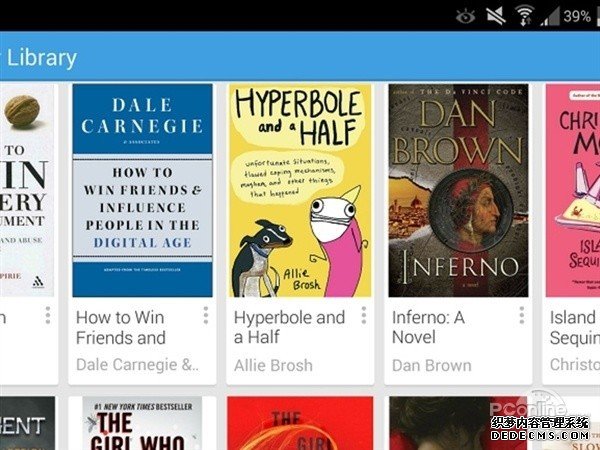This screenshot has width=600, height=450.
Task: Open the pink Island book cover
Action: click(x=573, y=190)
